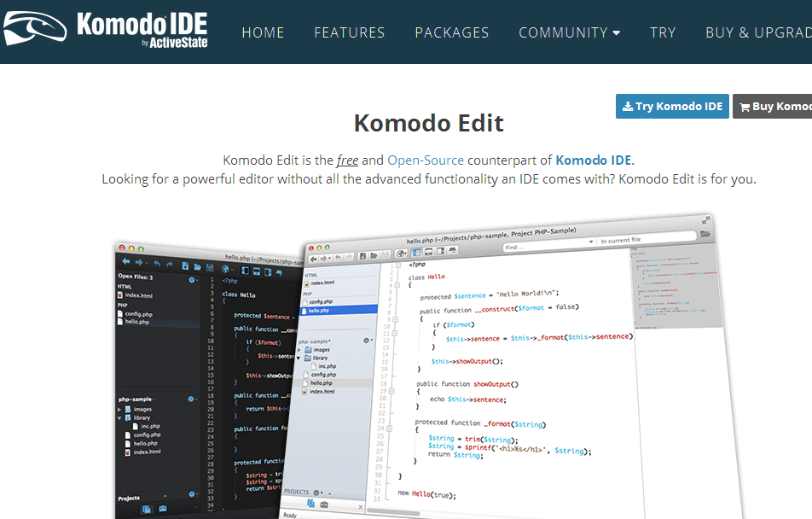Viewport: 812px width, 519px height.
Task: Click the Places icon at light window bottom
Action: pos(310,504)
